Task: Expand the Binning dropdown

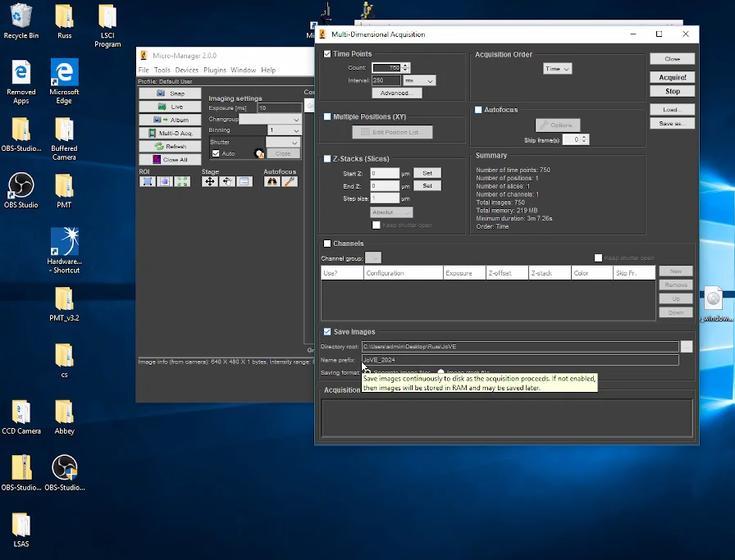Action: [x=285, y=130]
